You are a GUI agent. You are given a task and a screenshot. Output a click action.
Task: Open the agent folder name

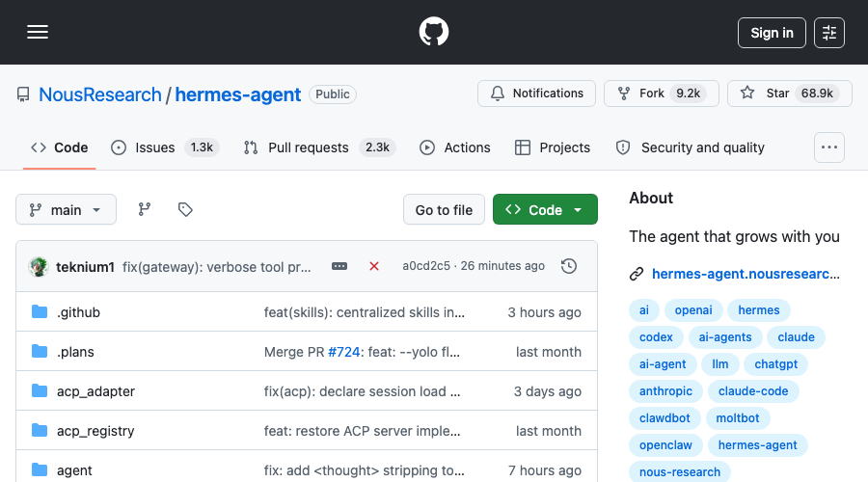(x=74, y=470)
